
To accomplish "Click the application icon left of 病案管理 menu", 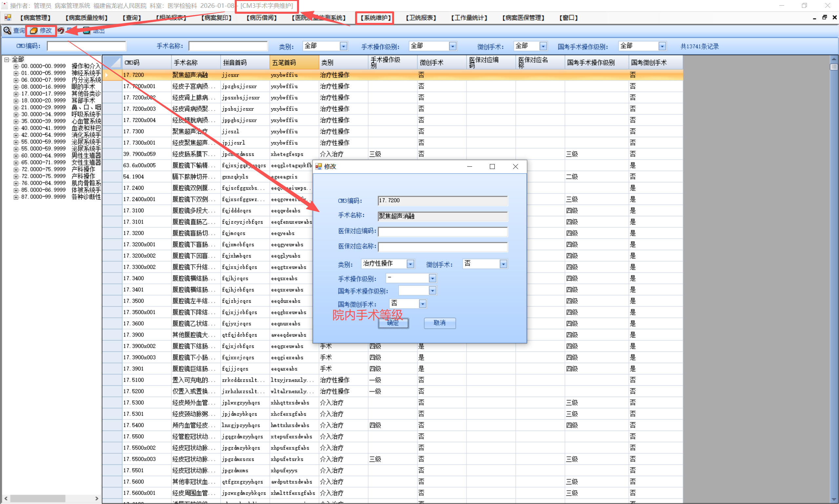I will coord(8,18).
